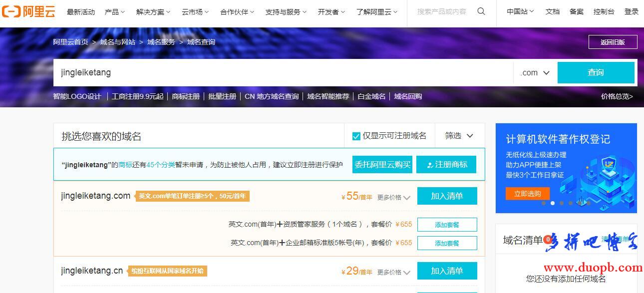Viewport: 644px width, 293px height.
Task: Select the jingleiketang.com domain name text
Action: [96, 196]
